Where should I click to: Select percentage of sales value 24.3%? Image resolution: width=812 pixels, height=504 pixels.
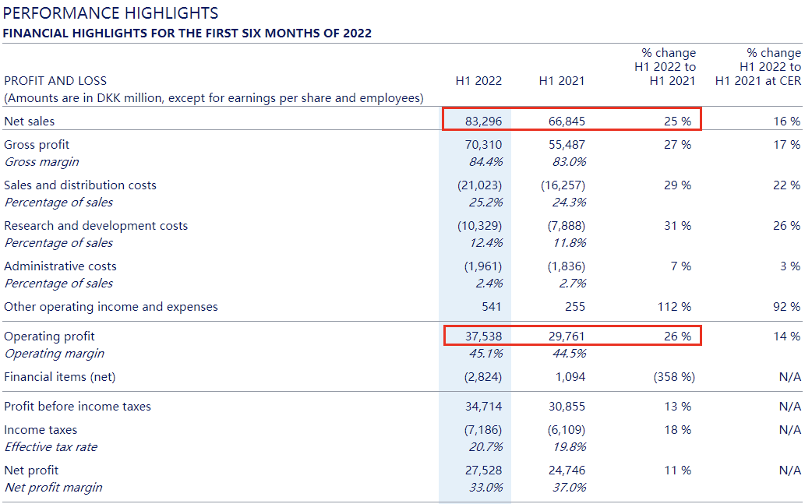click(569, 203)
